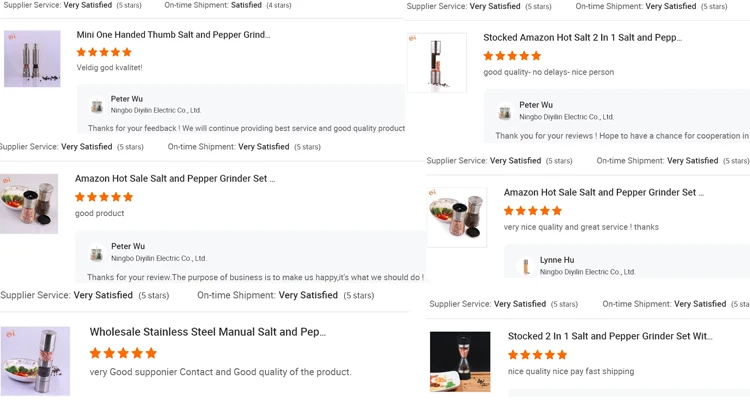Click star rating under Stocked Amazon Hot Salt title
This screenshot has height=400, width=750.
(x=512, y=57)
